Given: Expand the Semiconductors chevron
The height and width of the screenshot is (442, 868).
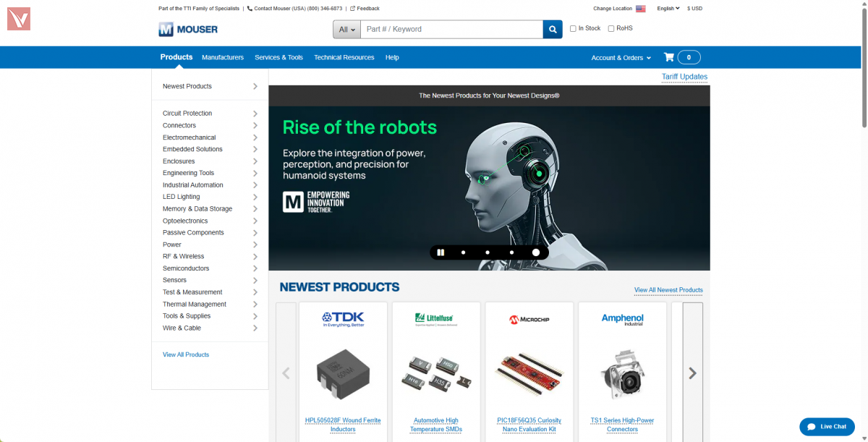Looking at the screenshot, I should coord(255,268).
